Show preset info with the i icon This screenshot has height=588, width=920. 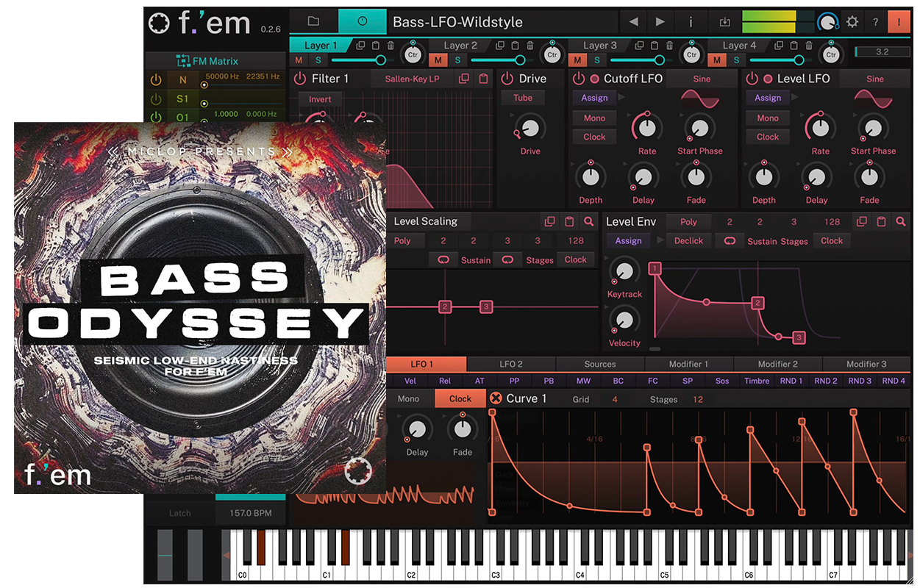pyautogui.click(x=691, y=22)
